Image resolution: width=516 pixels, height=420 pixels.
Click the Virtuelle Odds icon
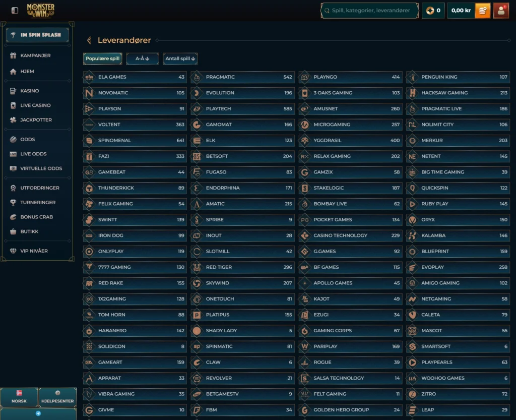pyautogui.click(x=13, y=168)
